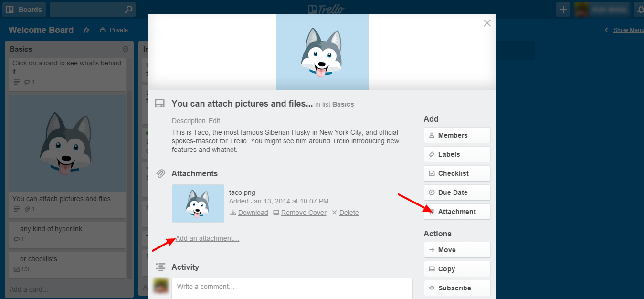
Task: Set a Due Date on the card
Action: pos(457,192)
